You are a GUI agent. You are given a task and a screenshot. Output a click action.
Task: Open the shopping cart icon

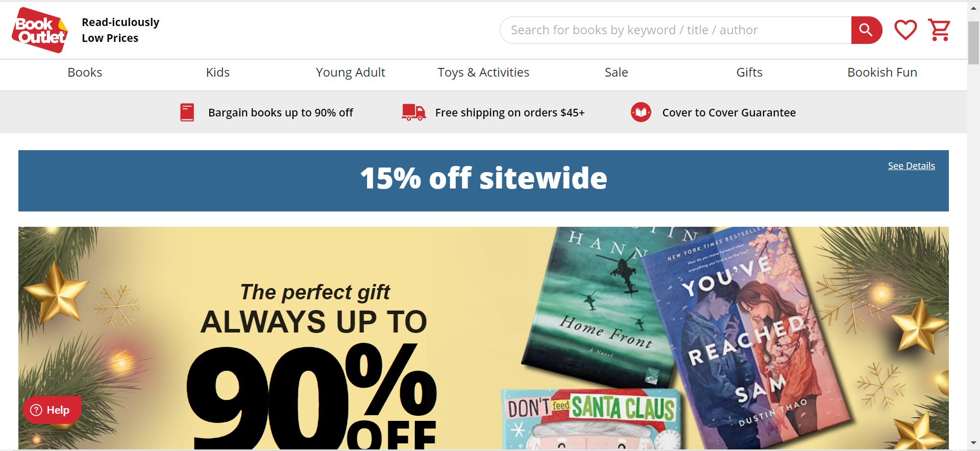tap(939, 30)
